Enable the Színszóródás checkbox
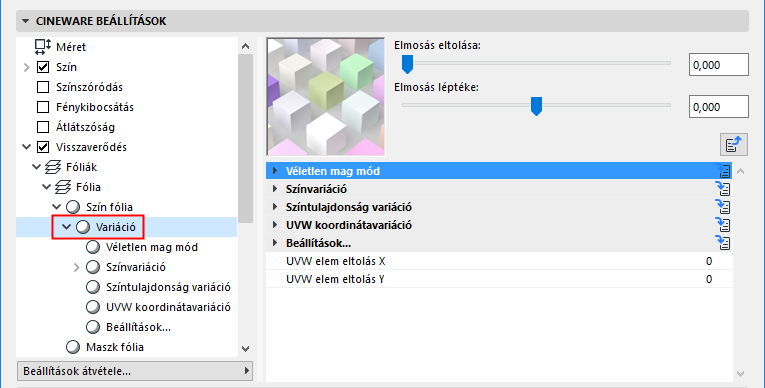The height and width of the screenshot is (388, 765). (x=43, y=87)
